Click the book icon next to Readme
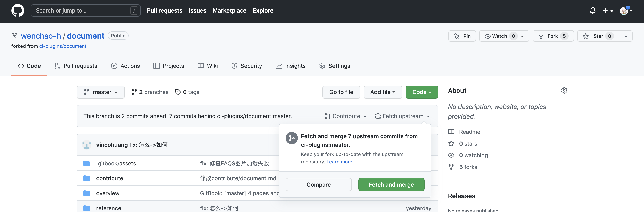 (451, 132)
